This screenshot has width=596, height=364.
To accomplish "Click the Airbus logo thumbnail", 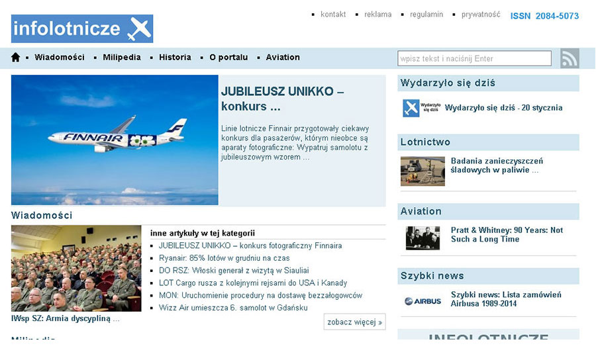I will [x=422, y=301].
